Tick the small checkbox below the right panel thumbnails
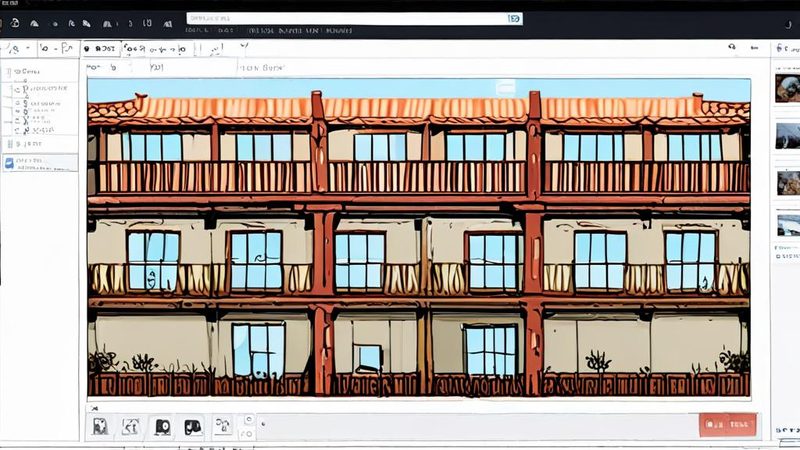Screen dimensions: 800x450 [x=778, y=256]
